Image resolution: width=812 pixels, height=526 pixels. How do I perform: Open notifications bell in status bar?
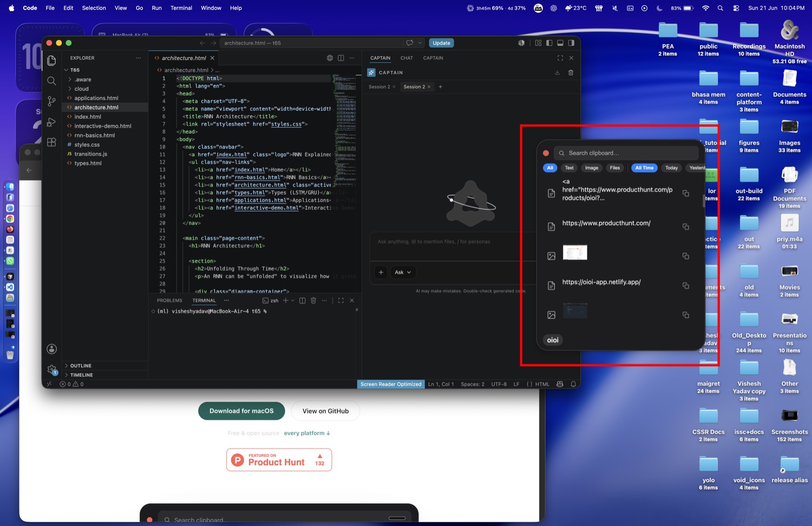tap(573, 384)
